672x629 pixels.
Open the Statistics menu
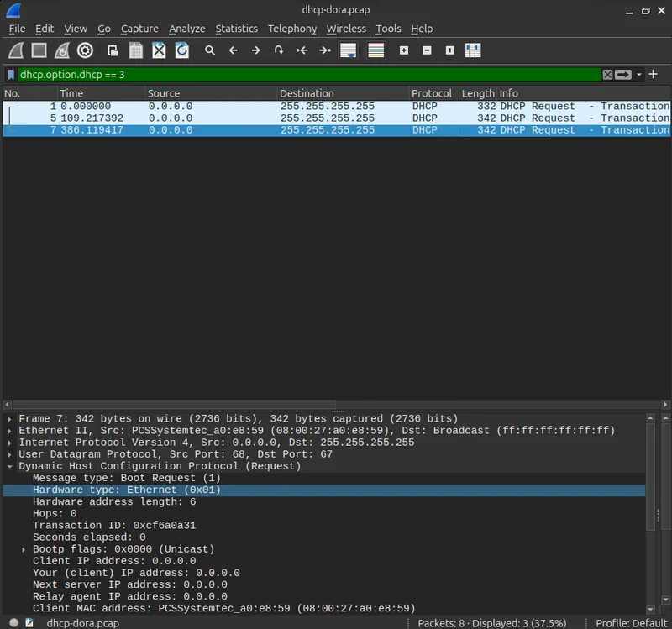pos(237,29)
